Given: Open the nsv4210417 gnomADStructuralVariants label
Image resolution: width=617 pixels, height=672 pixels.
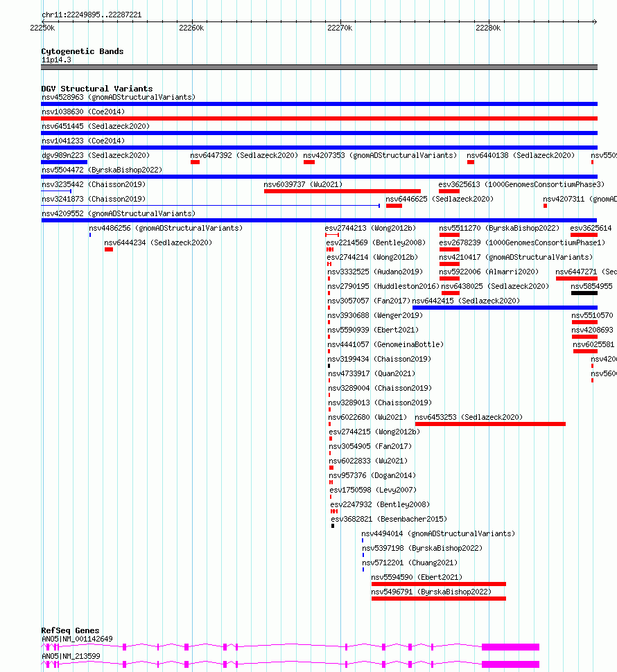Looking at the screenshot, I should tap(516, 258).
